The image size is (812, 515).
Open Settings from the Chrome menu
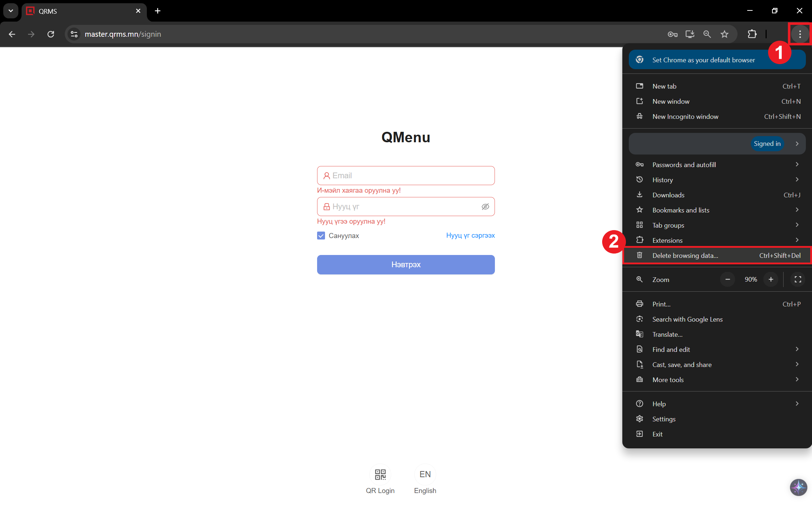coord(664,419)
